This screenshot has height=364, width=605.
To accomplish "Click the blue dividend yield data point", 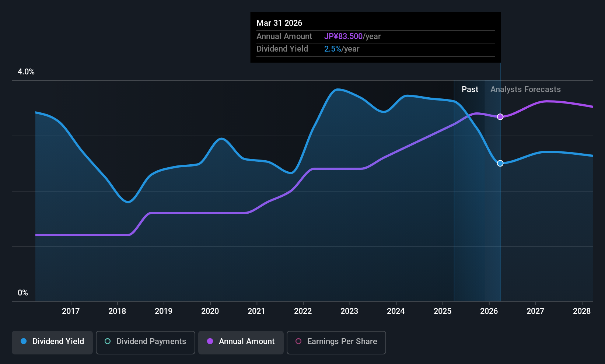I will [x=500, y=163].
